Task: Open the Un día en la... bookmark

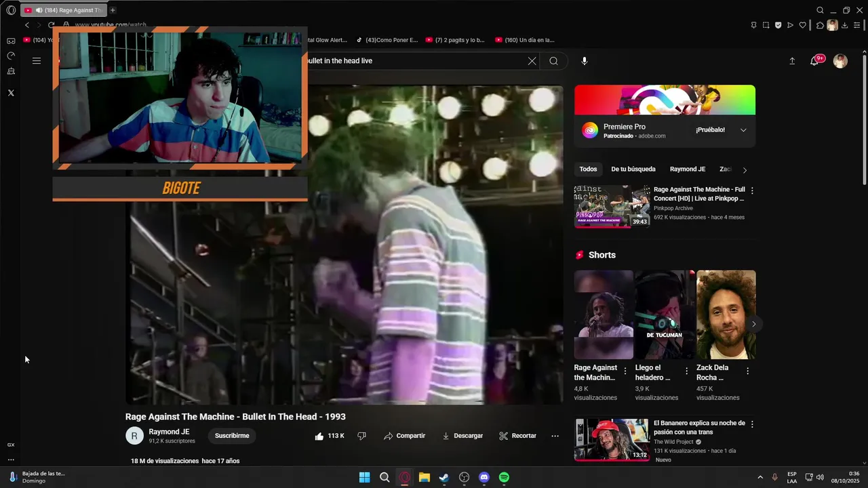Action: coord(525,40)
